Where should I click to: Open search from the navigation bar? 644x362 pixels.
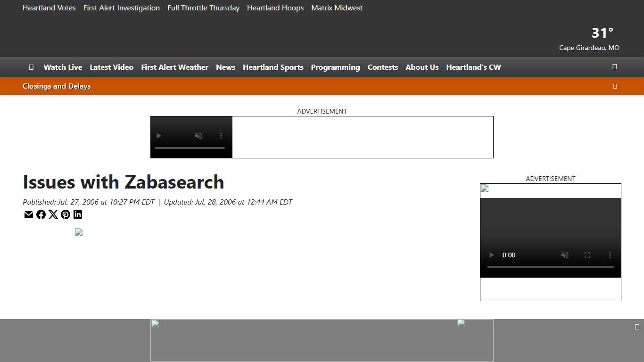tap(614, 67)
